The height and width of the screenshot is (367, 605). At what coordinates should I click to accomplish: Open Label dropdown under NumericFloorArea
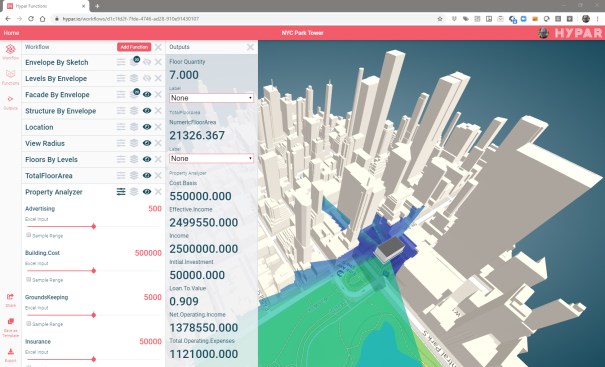coord(211,159)
